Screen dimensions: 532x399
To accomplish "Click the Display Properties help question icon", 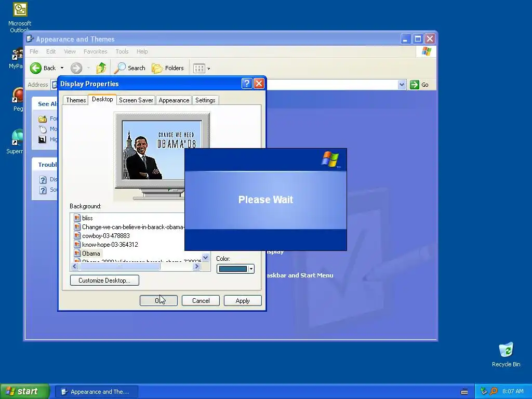I will click(x=247, y=84).
